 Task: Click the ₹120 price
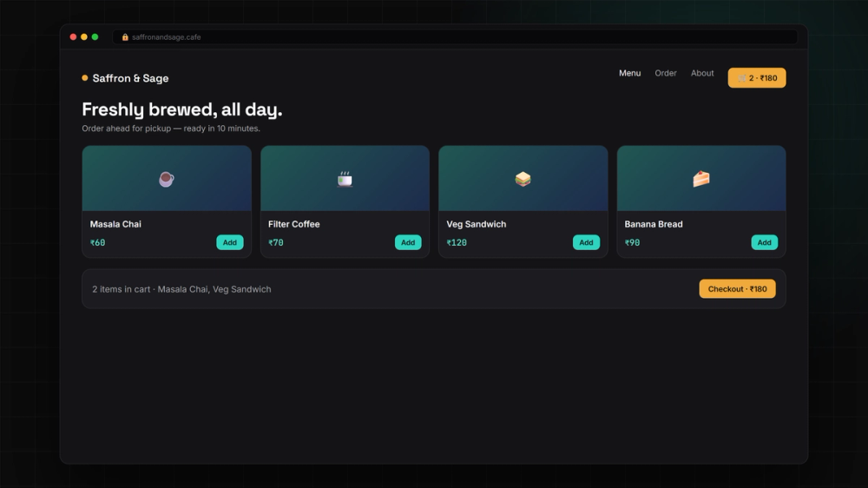pyautogui.click(x=457, y=242)
